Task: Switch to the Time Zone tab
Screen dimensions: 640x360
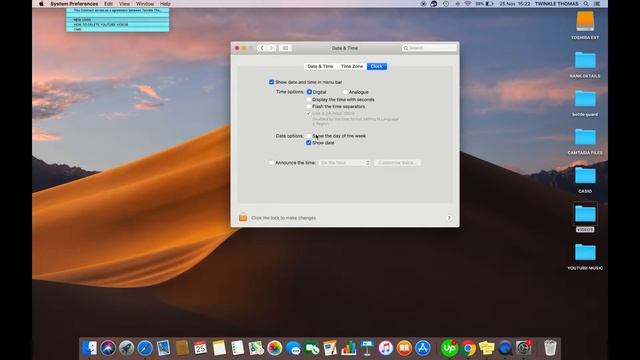Action: click(351, 66)
